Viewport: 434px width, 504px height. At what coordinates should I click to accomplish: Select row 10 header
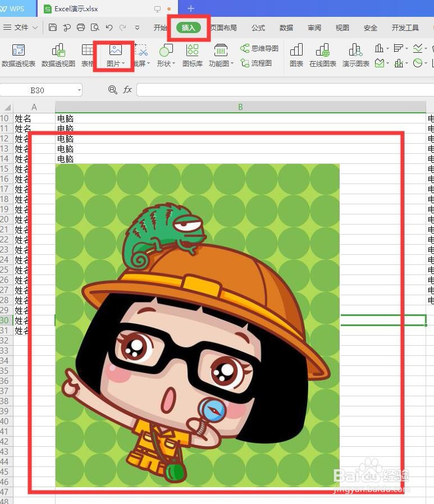5,118
